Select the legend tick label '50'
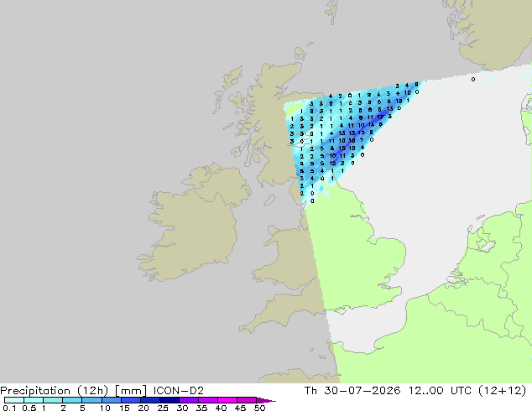Image resolution: width=532 pixels, height=411 pixels. pyautogui.click(x=260, y=408)
